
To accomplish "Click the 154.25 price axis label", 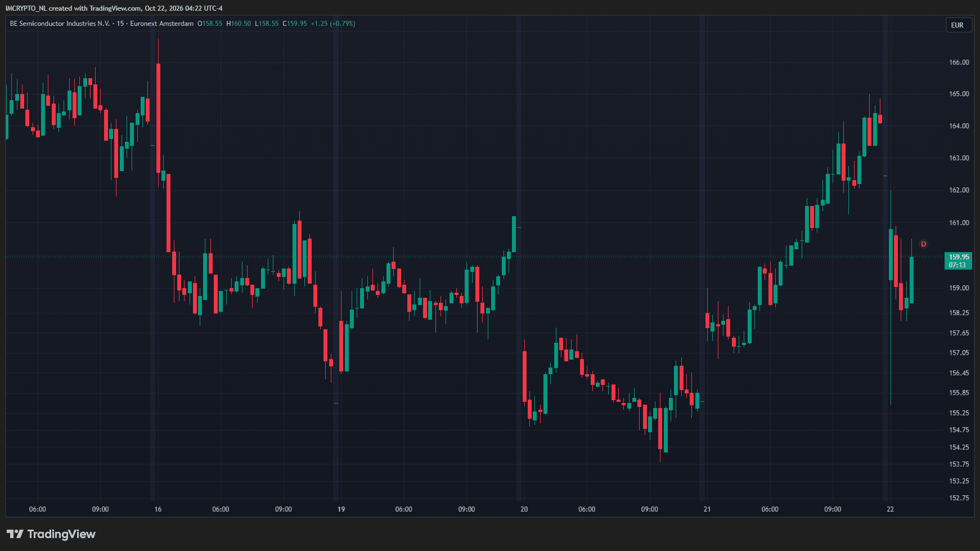I will coord(959,447).
